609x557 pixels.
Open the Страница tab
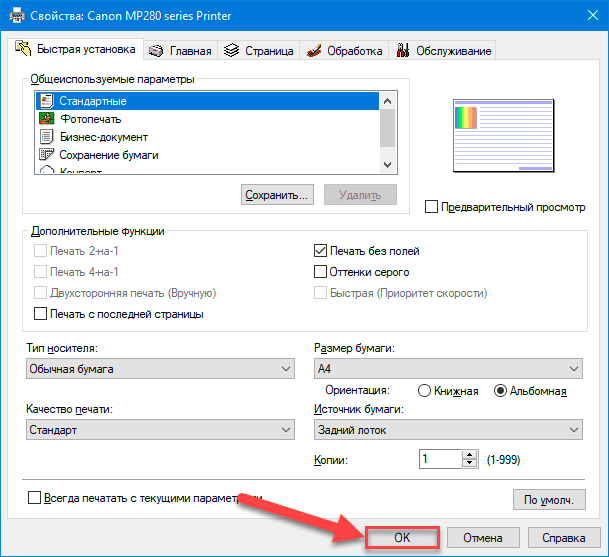(x=259, y=51)
